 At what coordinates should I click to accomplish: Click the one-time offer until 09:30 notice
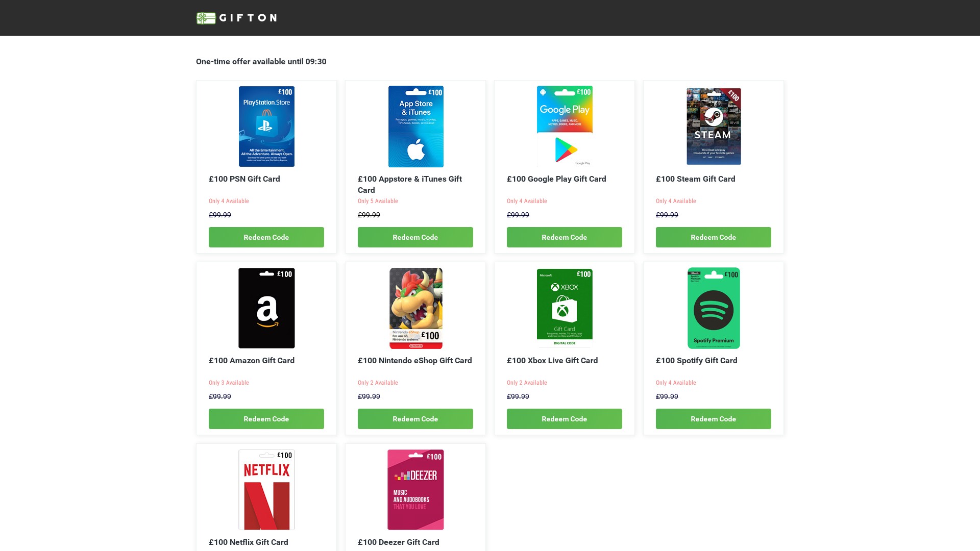point(261,62)
